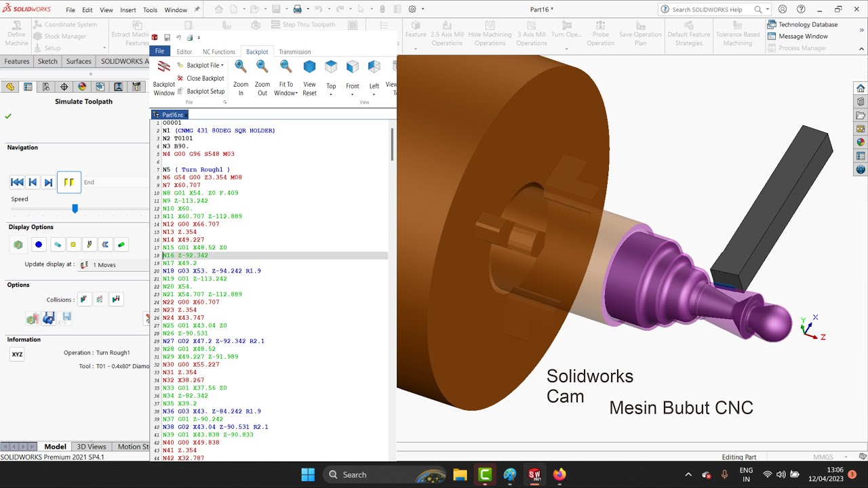The height and width of the screenshot is (488, 868).
Task: Click the Backplot Window icon
Action: pos(163,67)
